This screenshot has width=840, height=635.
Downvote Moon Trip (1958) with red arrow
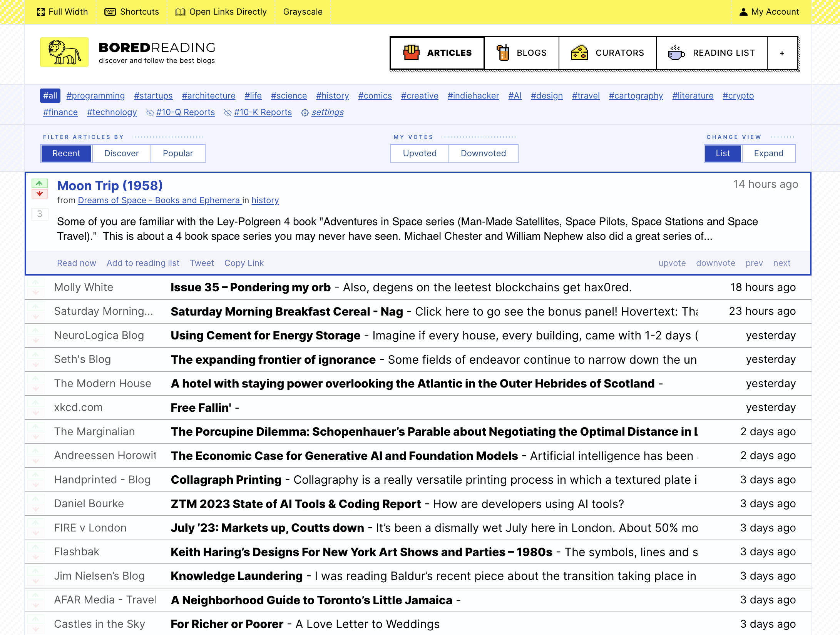click(x=40, y=194)
